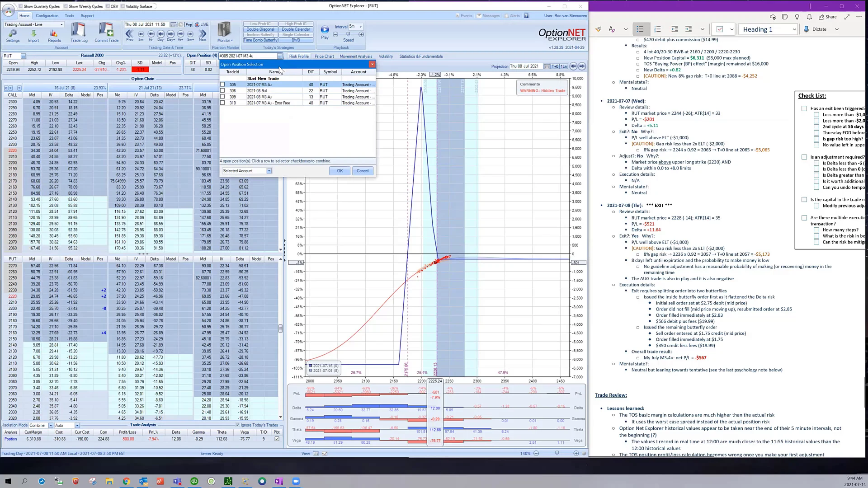Confirm position selection with OK

click(x=340, y=171)
